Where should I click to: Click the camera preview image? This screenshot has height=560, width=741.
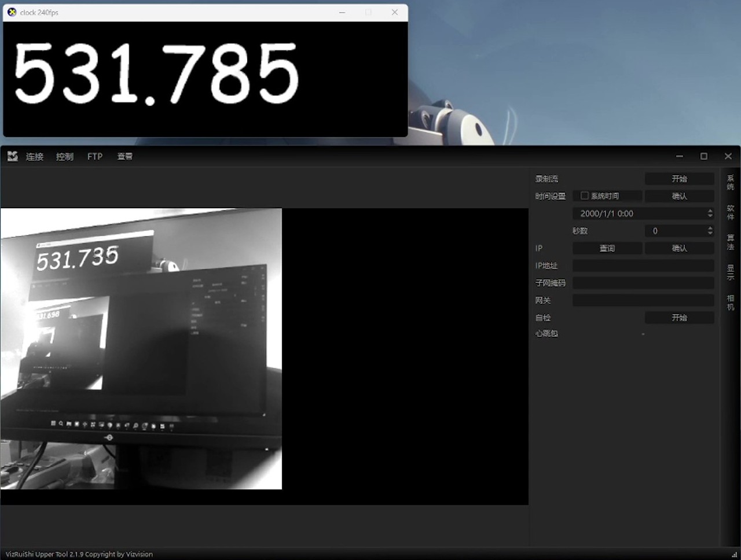point(141,349)
